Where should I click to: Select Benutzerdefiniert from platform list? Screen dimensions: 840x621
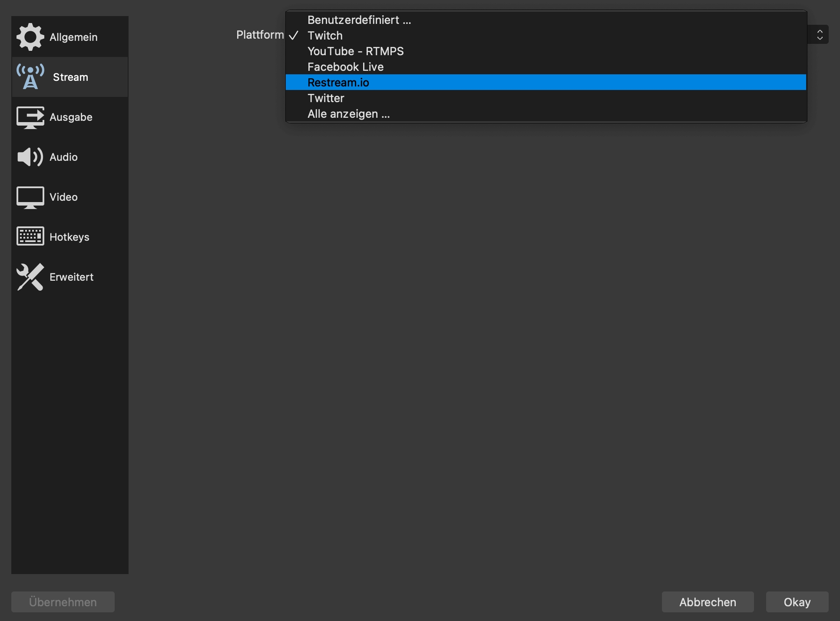[x=359, y=20]
